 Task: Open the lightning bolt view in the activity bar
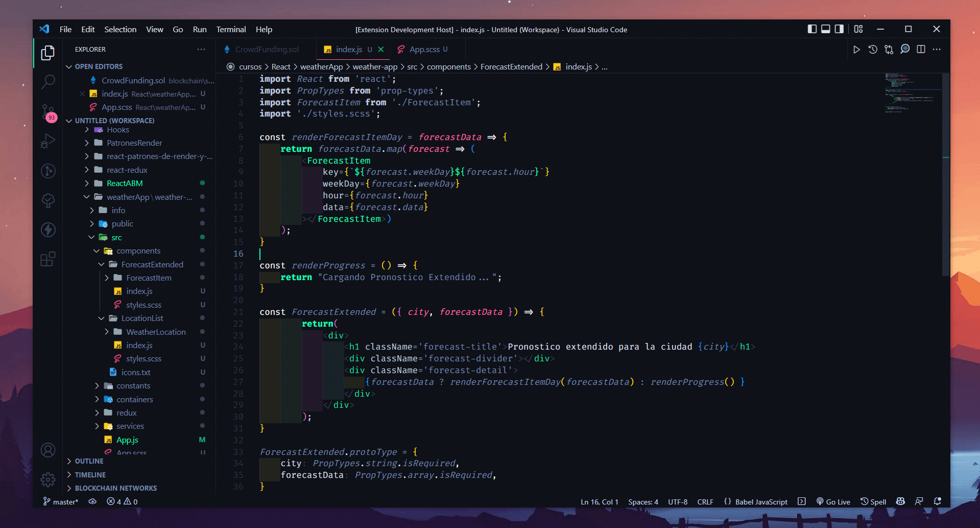coord(48,229)
